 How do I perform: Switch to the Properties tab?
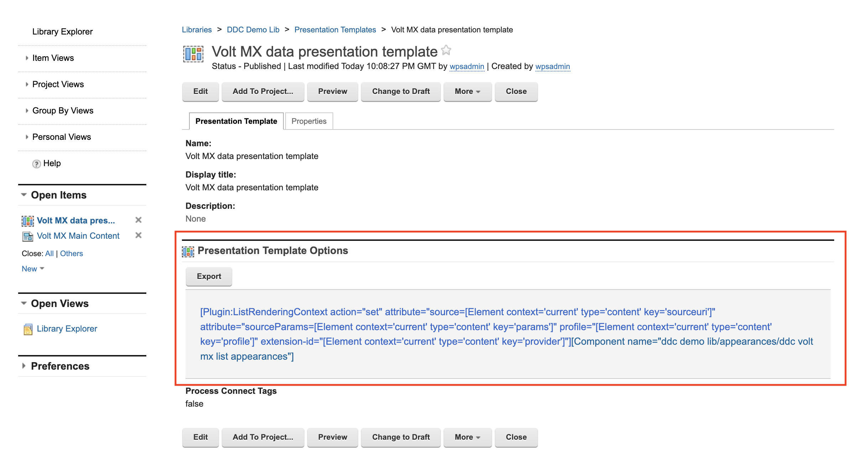click(x=308, y=121)
